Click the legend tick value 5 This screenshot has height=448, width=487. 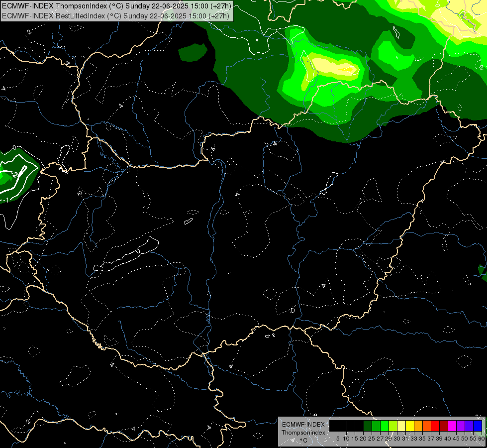tap(338, 439)
